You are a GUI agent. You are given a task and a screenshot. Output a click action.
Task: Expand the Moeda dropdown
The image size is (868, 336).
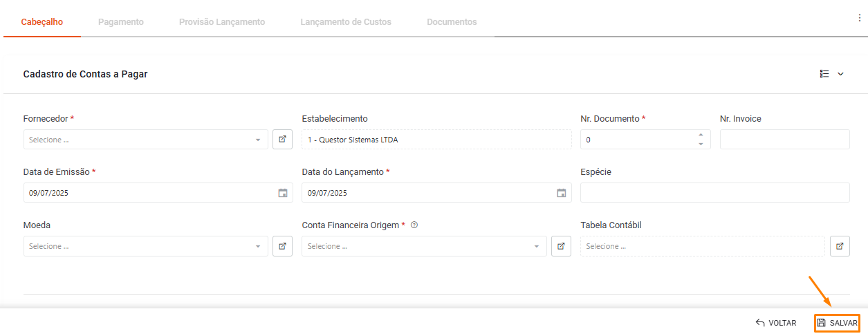[258, 247]
